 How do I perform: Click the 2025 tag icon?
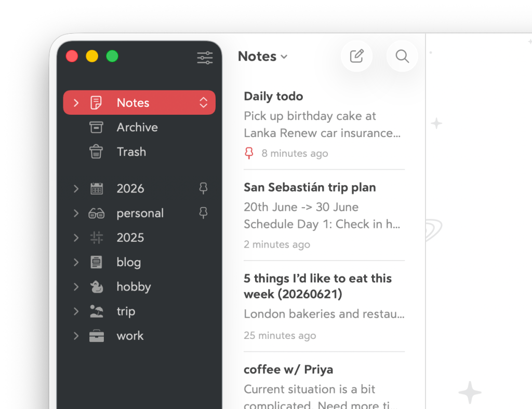click(97, 238)
